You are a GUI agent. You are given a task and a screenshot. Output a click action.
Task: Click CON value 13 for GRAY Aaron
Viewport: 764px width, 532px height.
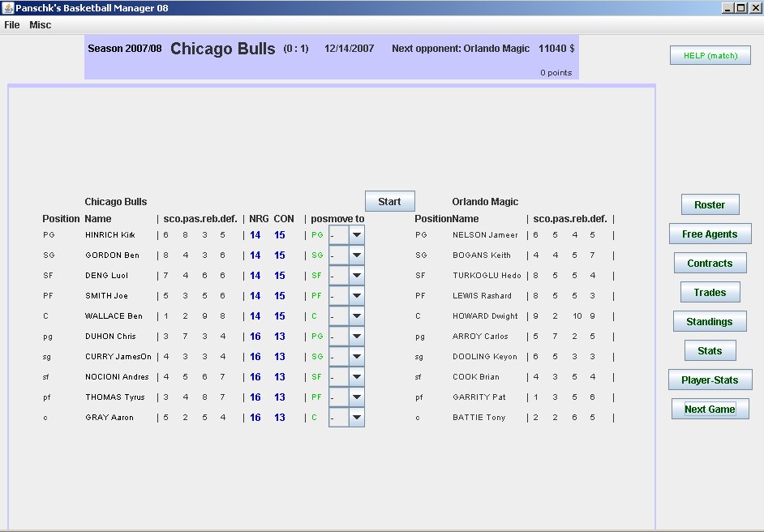pyautogui.click(x=280, y=418)
